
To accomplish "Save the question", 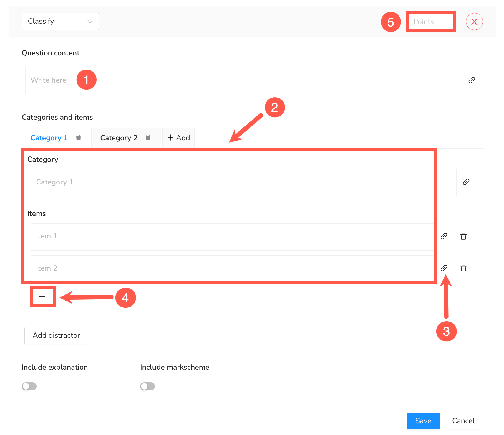I will click(423, 421).
